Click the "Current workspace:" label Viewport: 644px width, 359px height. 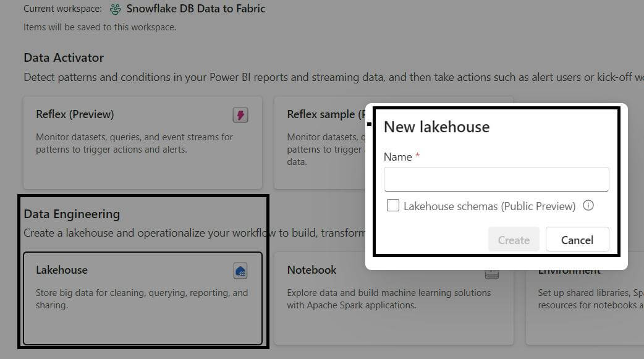click(62, 9)
